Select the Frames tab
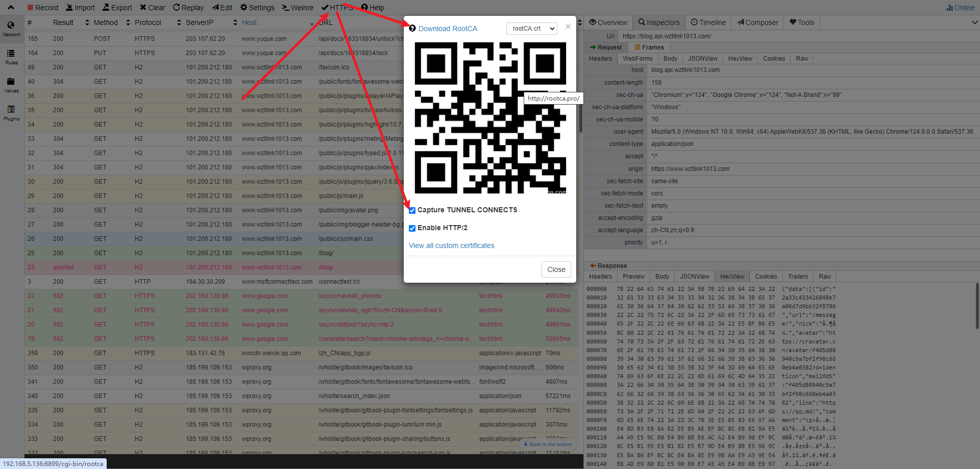Image resolution: width=980 pixels, height=469 pixels. pos(649,47)
